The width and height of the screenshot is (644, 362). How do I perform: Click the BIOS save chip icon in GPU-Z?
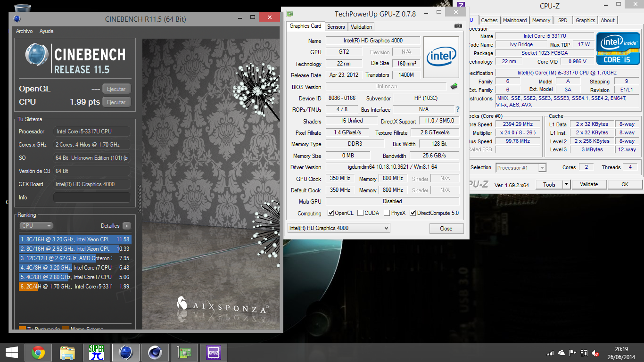pos(454,86)
